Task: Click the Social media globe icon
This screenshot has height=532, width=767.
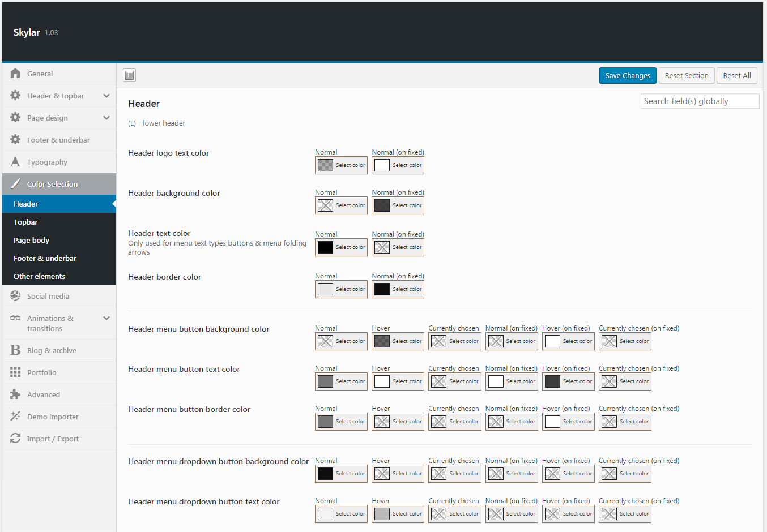Action: (x=15, y=296)
